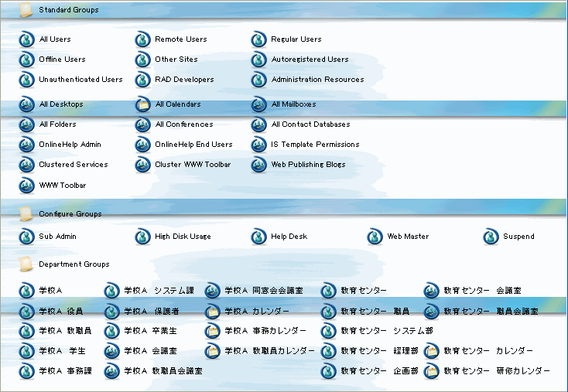Select the Help Desk group icon
Viewport: 568px width, 392px height.
258,237
